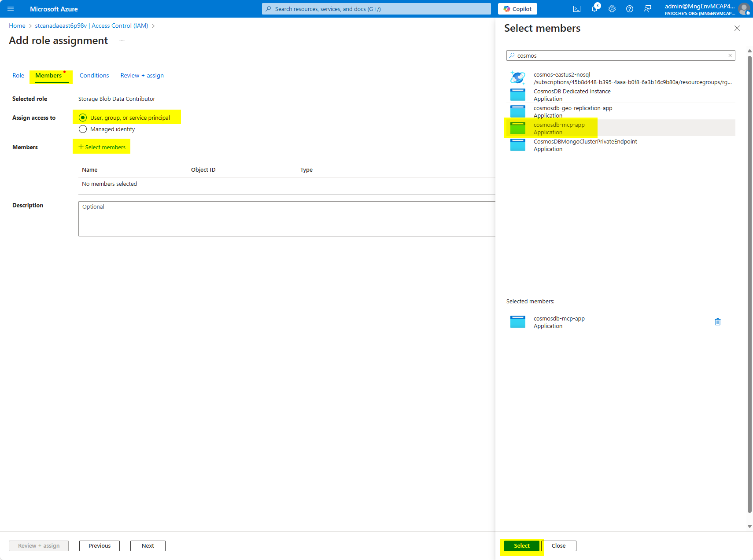Switch to the Review + assign tab

142,75
